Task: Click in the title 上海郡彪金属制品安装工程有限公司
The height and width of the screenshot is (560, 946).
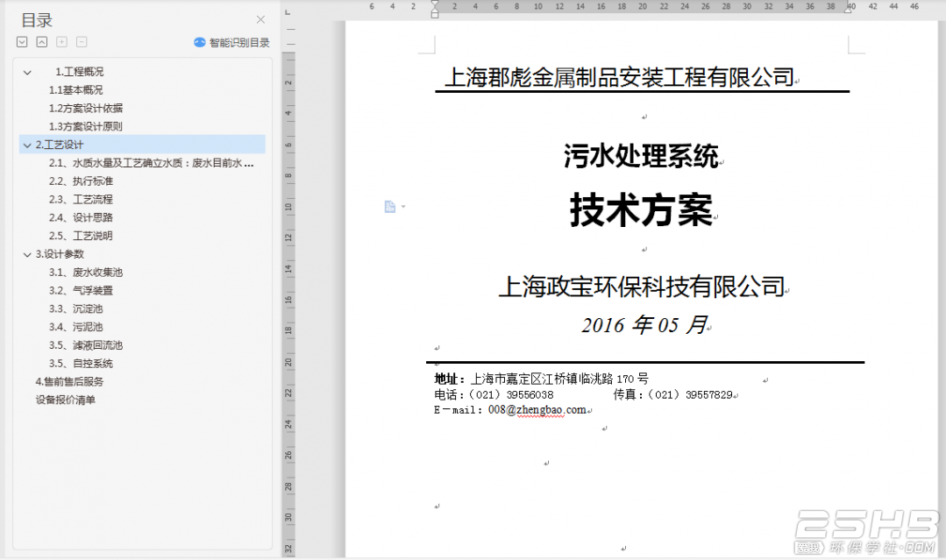Action: click(620, 77)
